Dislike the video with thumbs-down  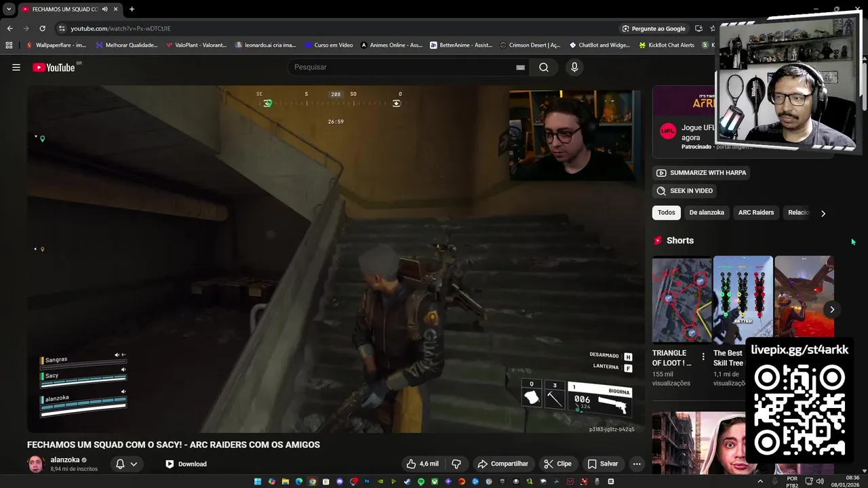point(456,464)
